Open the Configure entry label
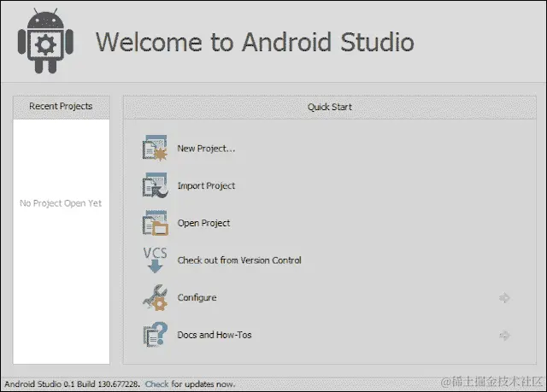547x392 pixels. pos(197,297)
